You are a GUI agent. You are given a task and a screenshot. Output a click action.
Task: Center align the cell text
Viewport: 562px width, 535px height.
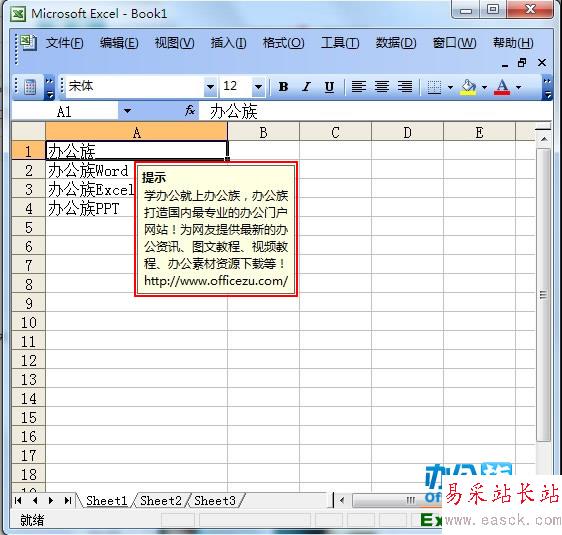click(382, 86)
